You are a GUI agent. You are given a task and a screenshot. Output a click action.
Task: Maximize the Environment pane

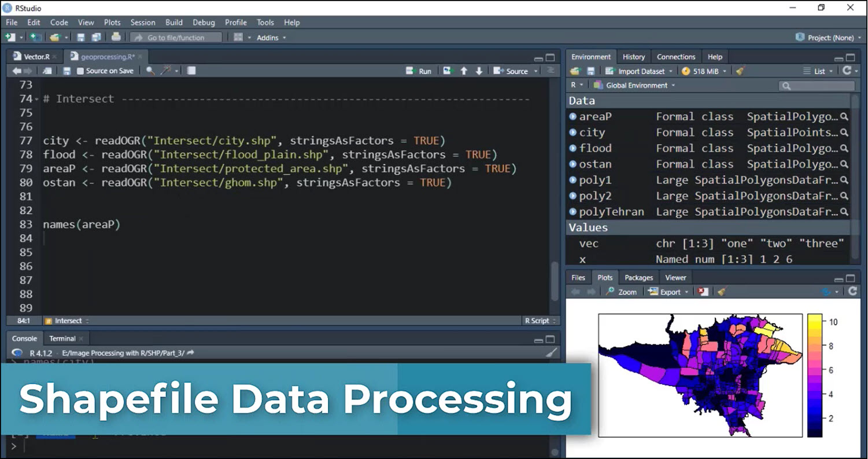coord(851,57)
